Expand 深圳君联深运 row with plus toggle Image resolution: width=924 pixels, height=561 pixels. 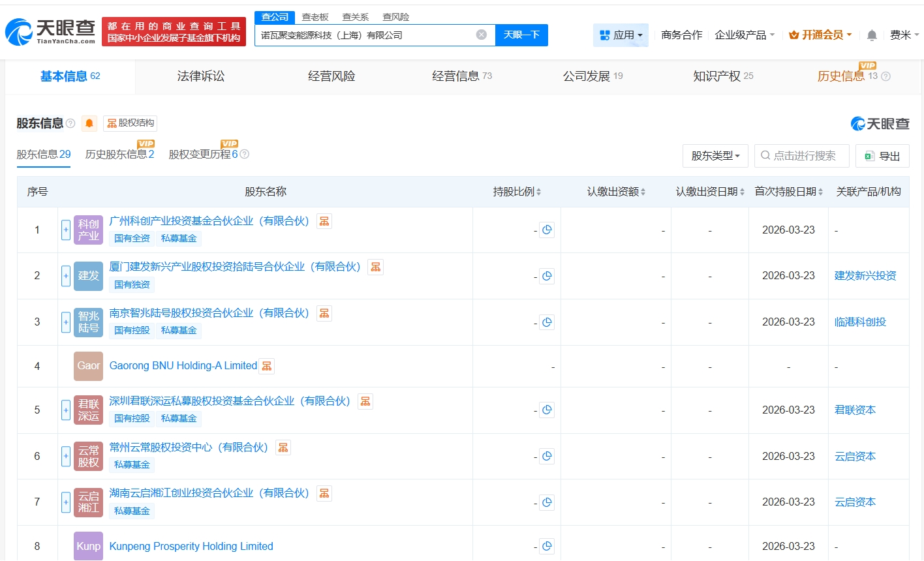coord(66,410)
